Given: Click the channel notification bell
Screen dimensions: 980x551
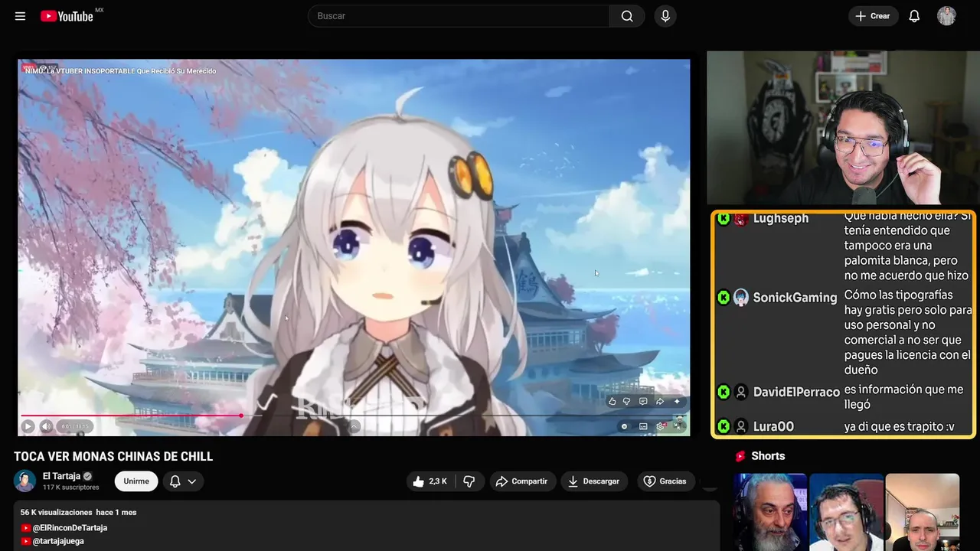Looking at the screenshot, I should coord(175,481).
